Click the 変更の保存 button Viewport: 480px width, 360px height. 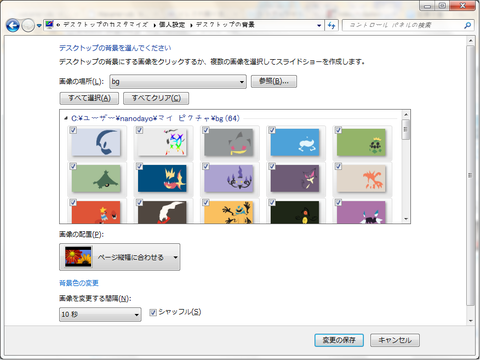(x=339, y=340)
